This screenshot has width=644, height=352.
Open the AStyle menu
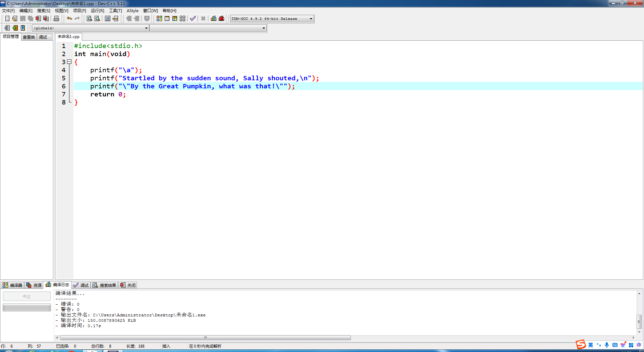[132, 11]
